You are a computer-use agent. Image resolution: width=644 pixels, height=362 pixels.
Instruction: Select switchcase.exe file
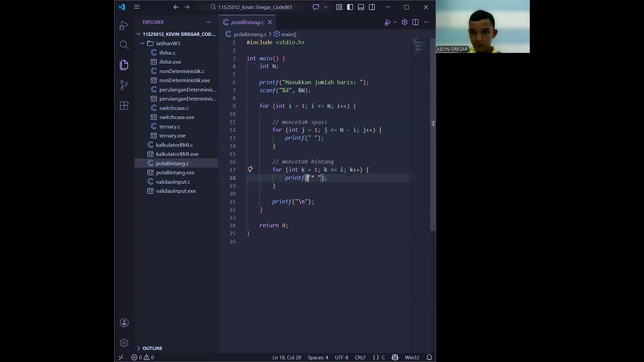pyautogui.click(x=176, y=117)
